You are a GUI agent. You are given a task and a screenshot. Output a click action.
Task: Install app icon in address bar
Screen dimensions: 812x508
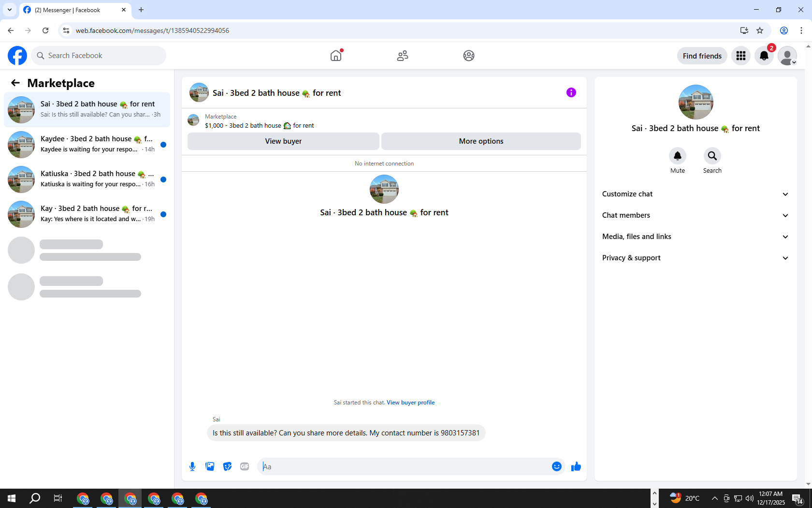(744, 30)
